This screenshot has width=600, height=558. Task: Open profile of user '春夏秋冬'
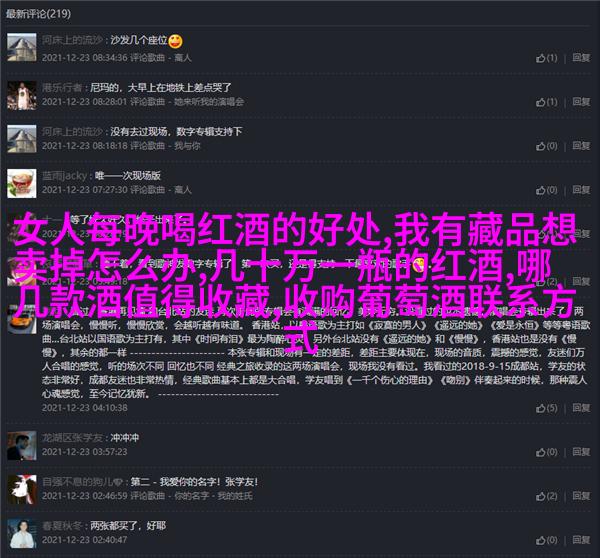[x=62, y=526]
